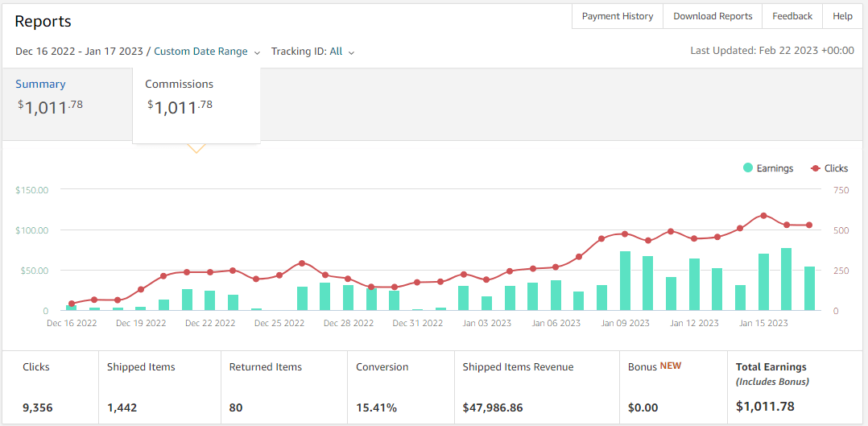The image size is (868, 426).
Task: Select the Shipped Items Revenue cell
Action: click(x=536, y=387)
